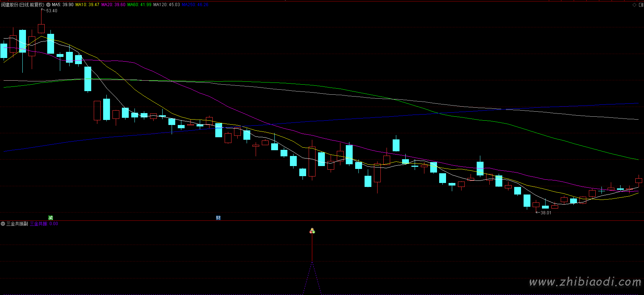Toggle the side panel icon at top right
644x295 pixels.
[640, 5]
